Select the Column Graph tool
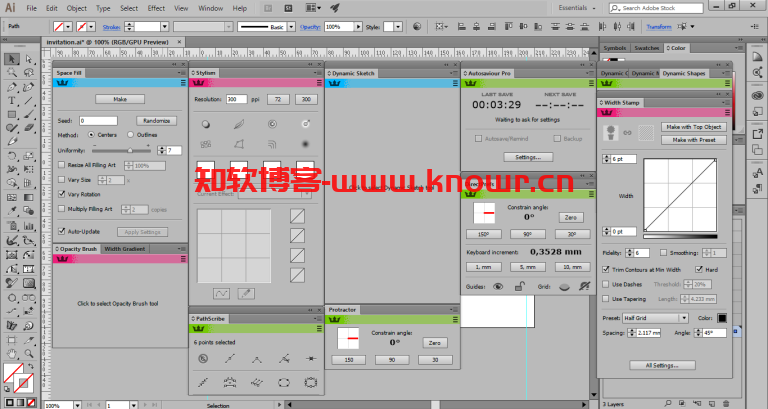Screen dimensions: 768x409 [28, 226]
